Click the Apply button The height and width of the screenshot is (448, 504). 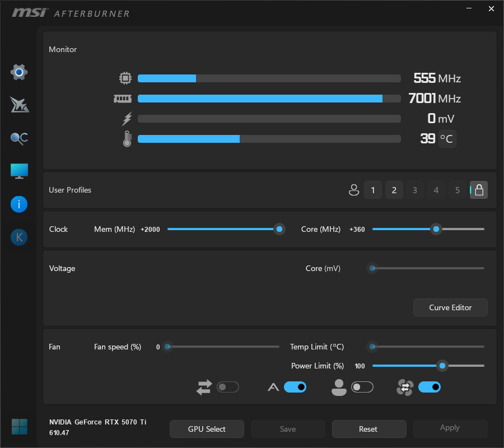450,429
